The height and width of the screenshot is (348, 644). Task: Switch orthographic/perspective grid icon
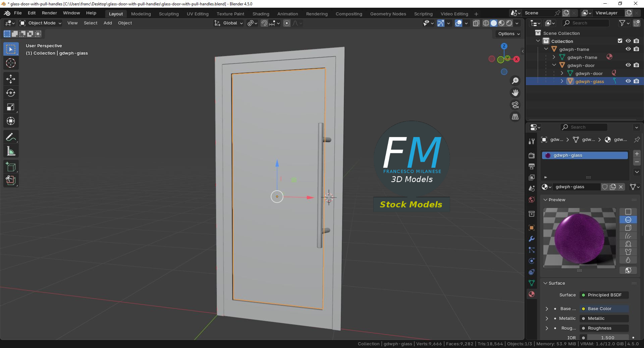pyautogui.click(x=515, y=117)
